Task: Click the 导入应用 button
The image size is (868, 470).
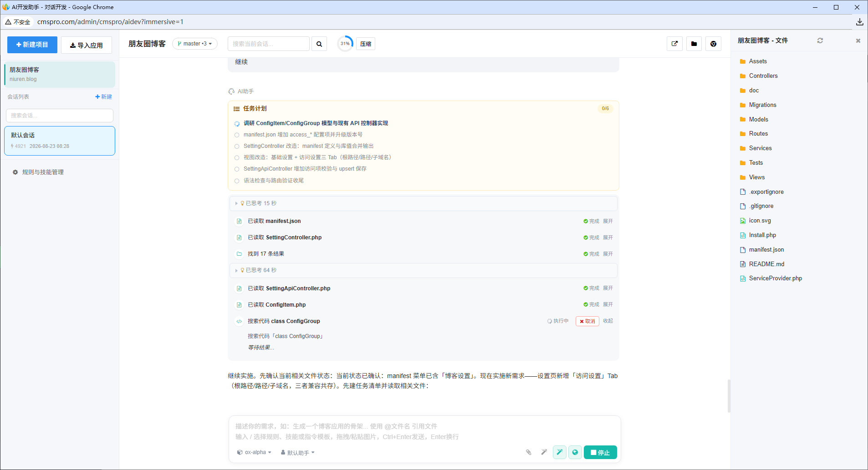Action: coord(87,45)
